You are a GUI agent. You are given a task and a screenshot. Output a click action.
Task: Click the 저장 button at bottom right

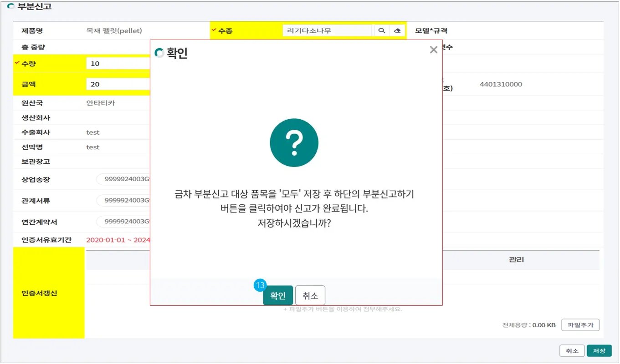599,351
